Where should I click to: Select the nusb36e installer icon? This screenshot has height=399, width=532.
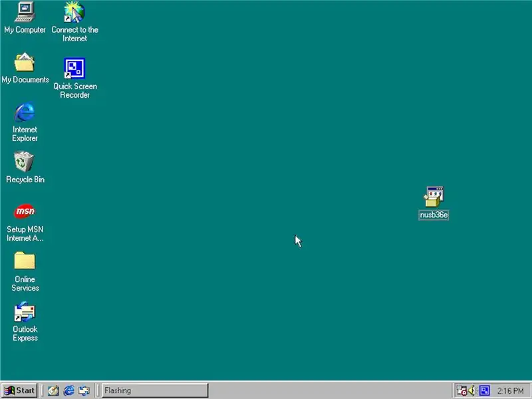coord(434,197)
